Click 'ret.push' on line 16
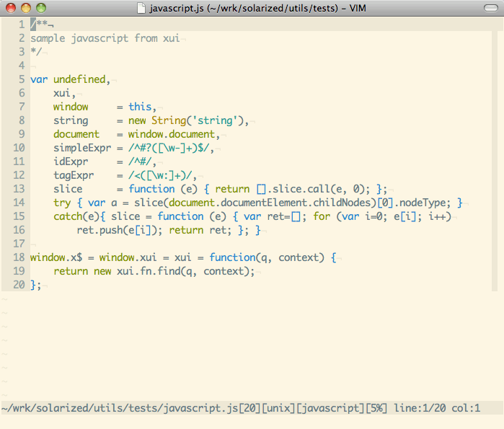The width and height of the screenshot is (504, 429). coord(100,230)
